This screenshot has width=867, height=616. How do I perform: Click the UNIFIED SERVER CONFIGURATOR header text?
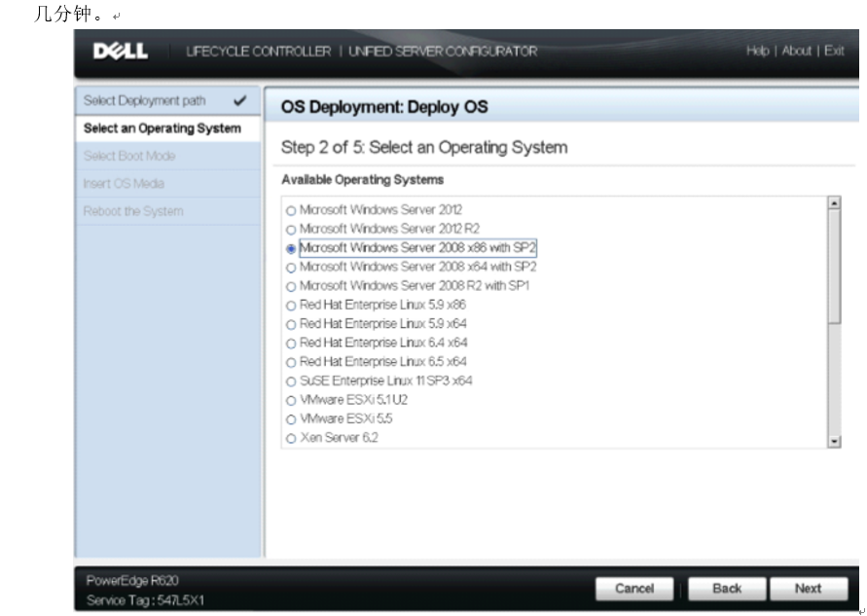click(x=443, y=52)
